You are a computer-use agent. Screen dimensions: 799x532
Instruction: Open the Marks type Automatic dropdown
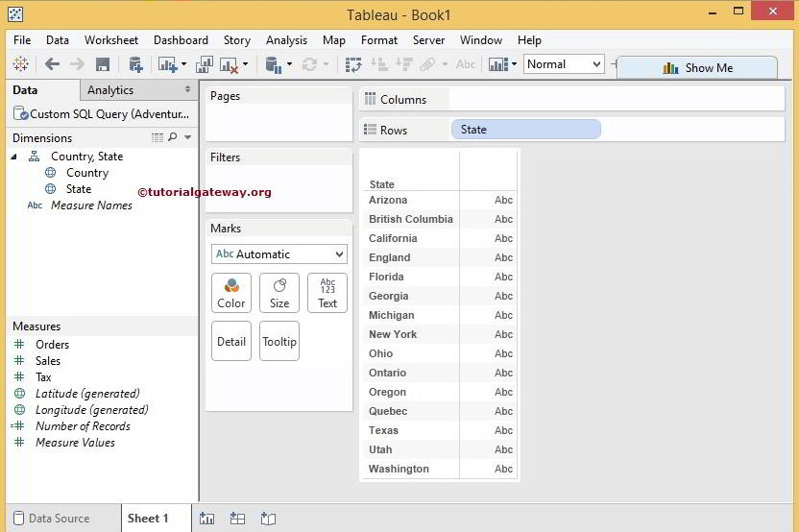click(x=279, y=254)
